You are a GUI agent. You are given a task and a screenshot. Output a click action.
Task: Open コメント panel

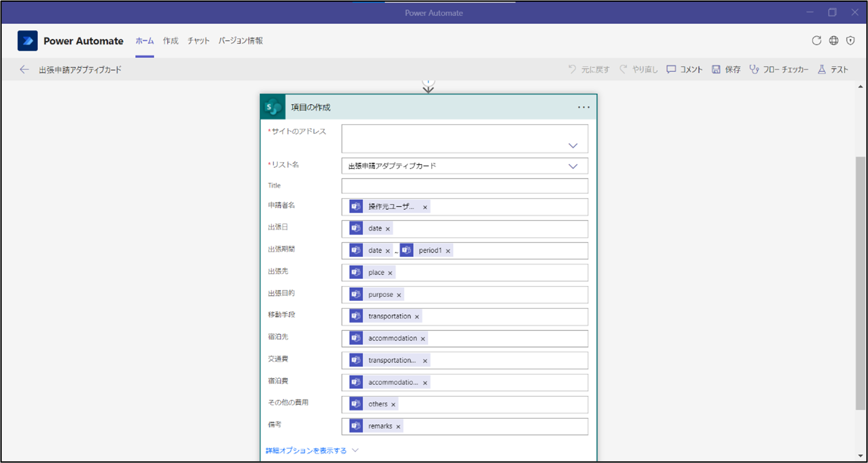pos(685,70)
